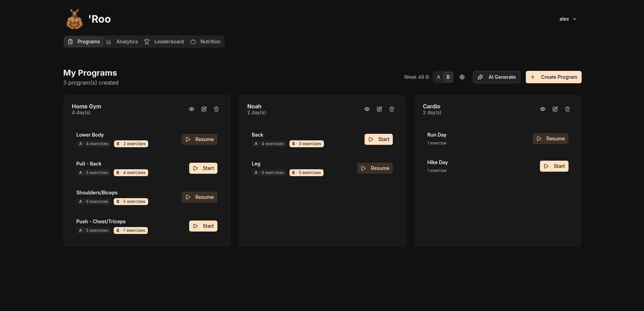Click the kangaroo 'Roo logo
644x311 pixels.
click(74, 19)
